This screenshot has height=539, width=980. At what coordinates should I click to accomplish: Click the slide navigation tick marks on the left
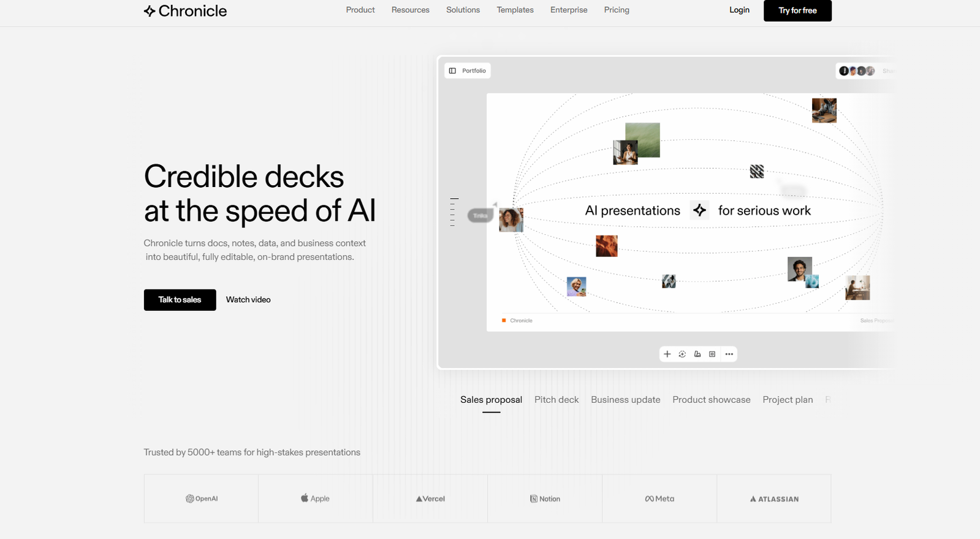(454, 212)
